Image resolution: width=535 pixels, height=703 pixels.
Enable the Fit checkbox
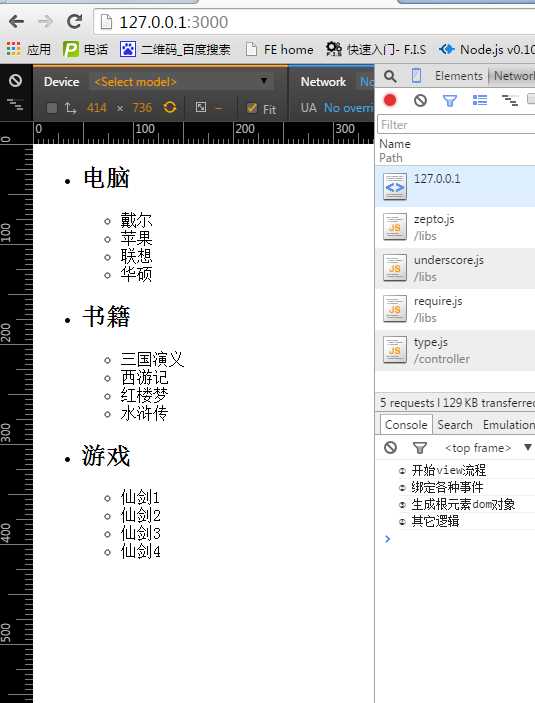(252, 108)
